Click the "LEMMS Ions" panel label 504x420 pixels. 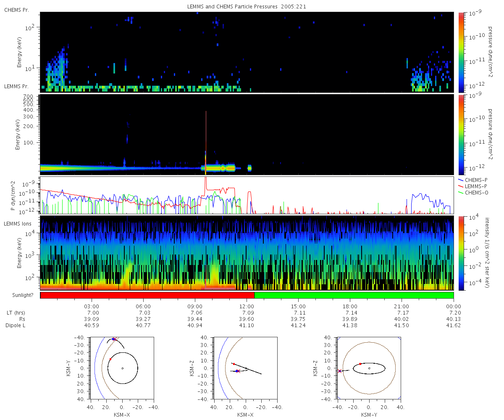click(18, 223)
